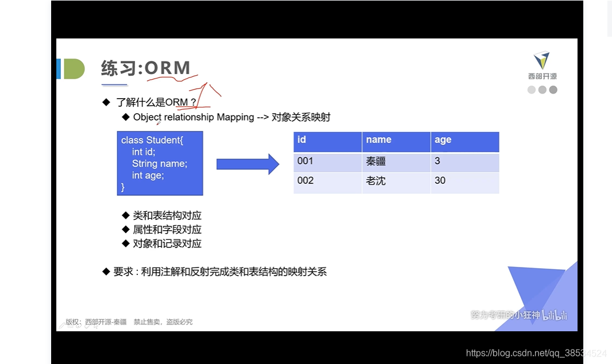Click the text 了解什么是ORM？
612x364 pixels.
click(156, 102)
